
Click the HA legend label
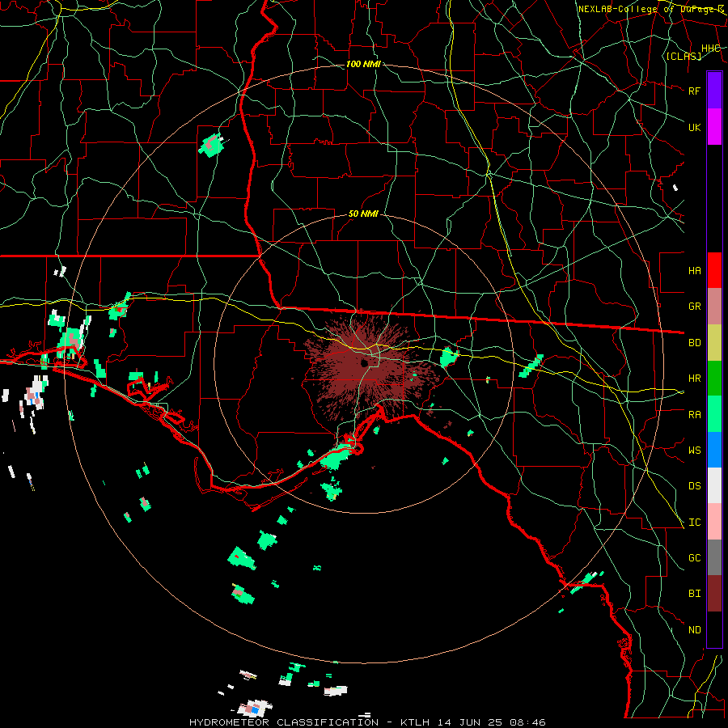(x=694, y=270)
